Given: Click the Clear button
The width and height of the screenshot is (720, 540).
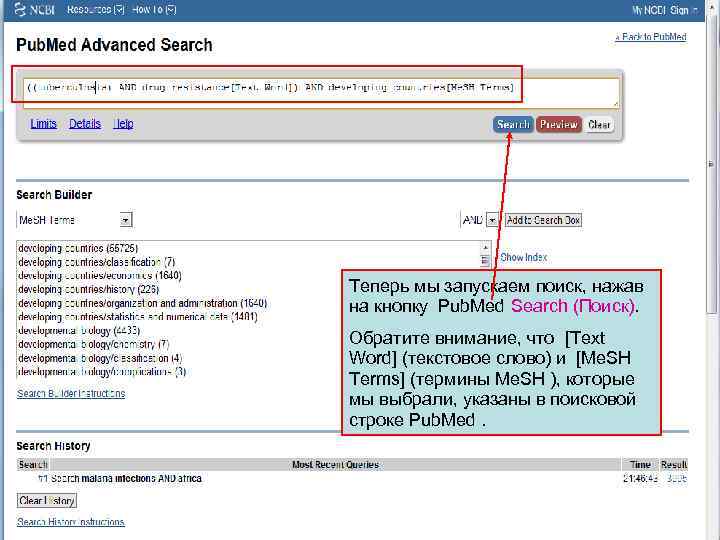Looking at the screenshot, I should 599,124.
